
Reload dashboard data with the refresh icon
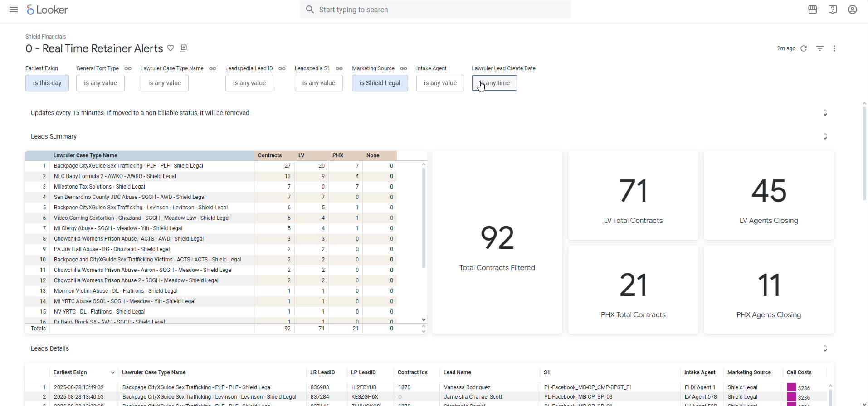point(804,48)
